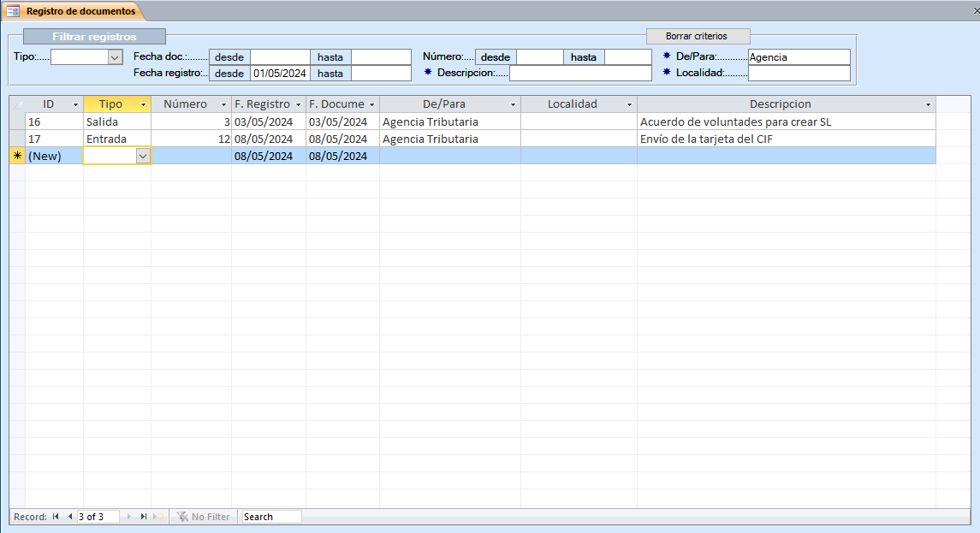Expand Tipo dropdown in the new row
980x533 pixels.
click(x=143, y=156)
